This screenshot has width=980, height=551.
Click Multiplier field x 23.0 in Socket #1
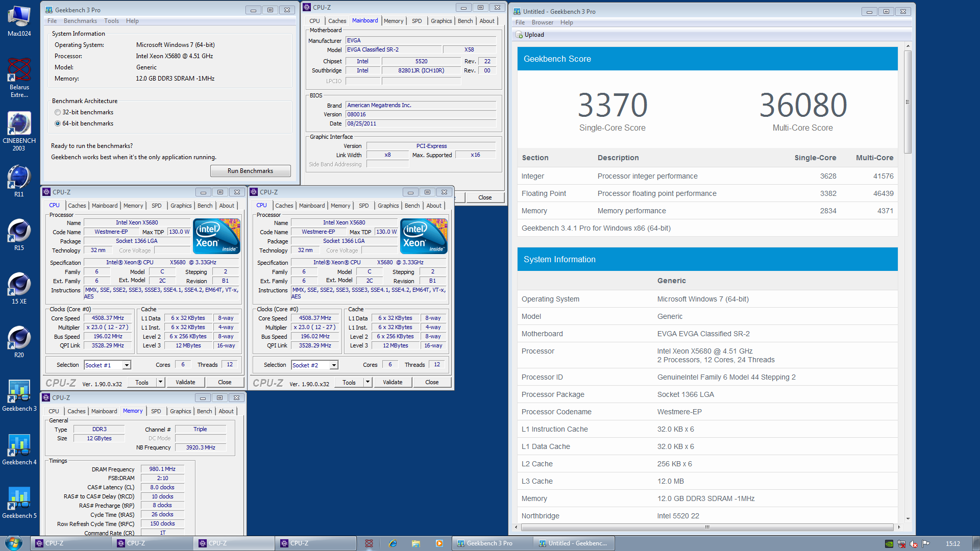(x=108, y=328)
